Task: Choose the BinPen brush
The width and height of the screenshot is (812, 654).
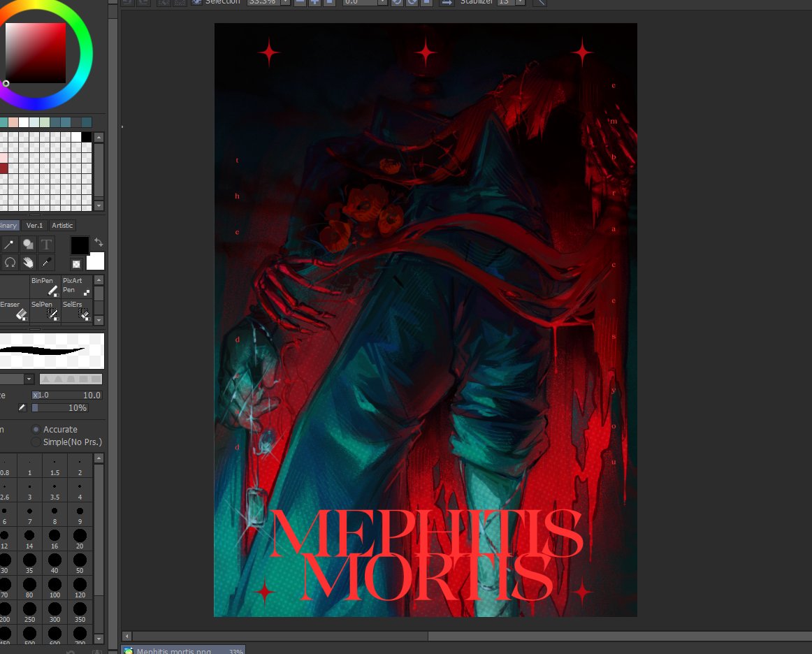Action: 45,287
